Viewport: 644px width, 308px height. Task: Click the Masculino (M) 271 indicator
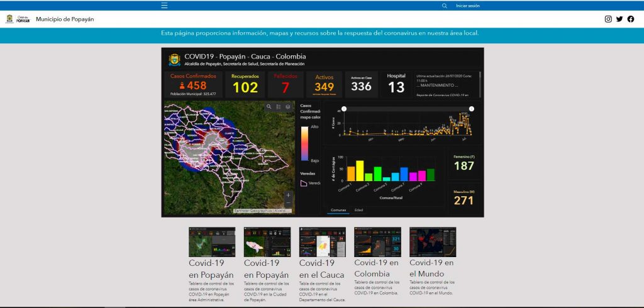coord(464,199)
